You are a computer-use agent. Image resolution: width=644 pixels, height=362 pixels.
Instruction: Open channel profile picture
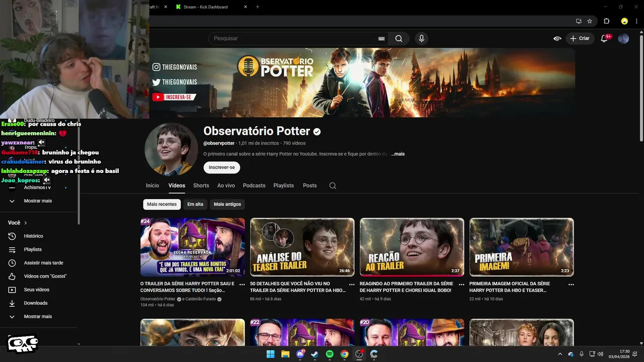171,149
